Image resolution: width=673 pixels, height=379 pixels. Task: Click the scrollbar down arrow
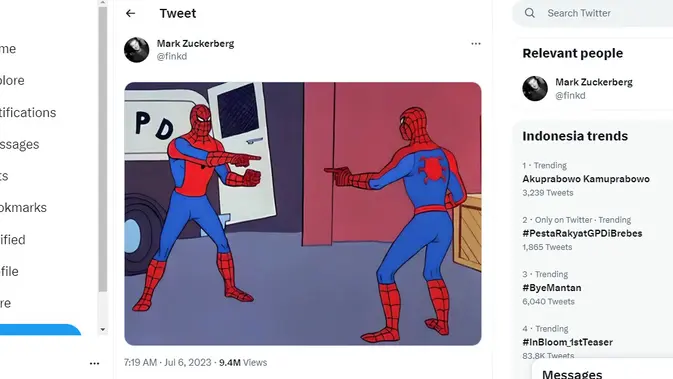pos(103,330)
